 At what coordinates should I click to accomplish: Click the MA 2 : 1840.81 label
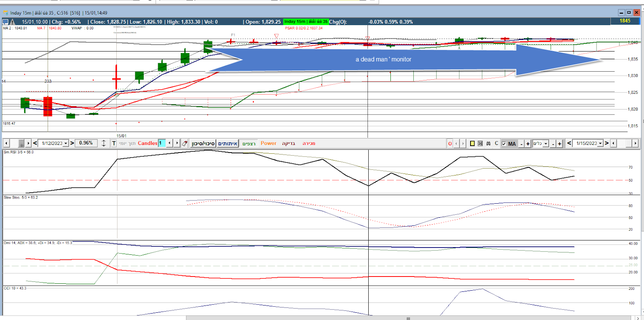pos(15,28)
